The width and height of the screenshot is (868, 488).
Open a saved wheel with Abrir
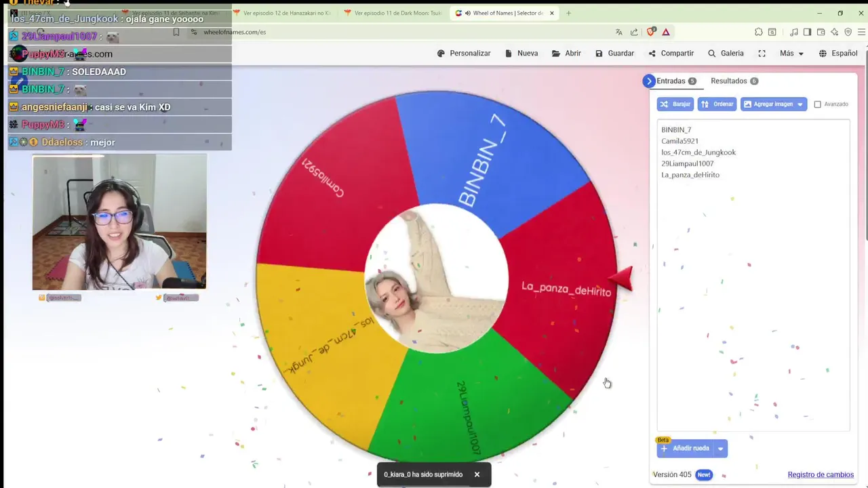(x=566, y=54)
